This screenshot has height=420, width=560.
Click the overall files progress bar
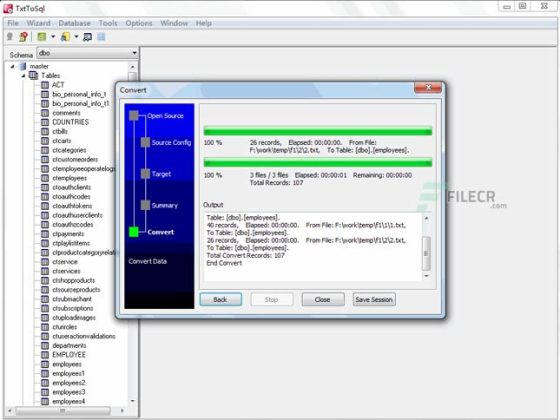(318, 162)
